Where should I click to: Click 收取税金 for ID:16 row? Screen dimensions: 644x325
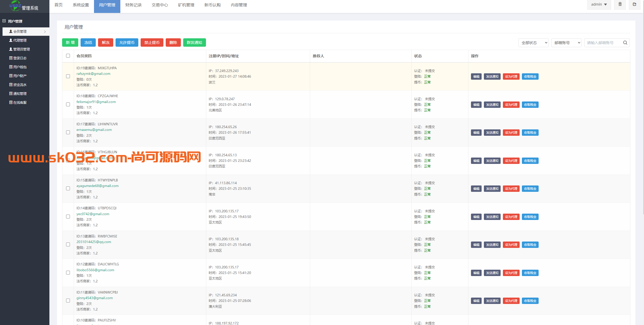click(530, 161)
